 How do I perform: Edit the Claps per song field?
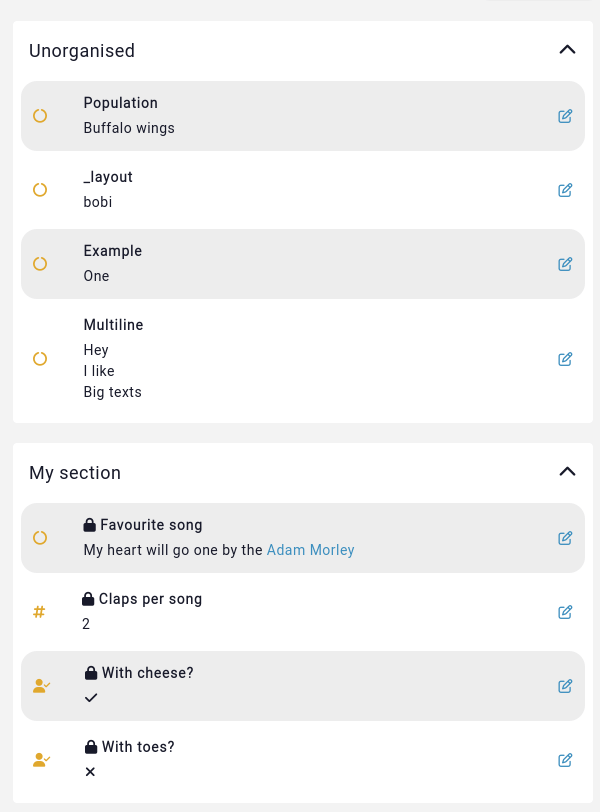[x=565, y=612]
